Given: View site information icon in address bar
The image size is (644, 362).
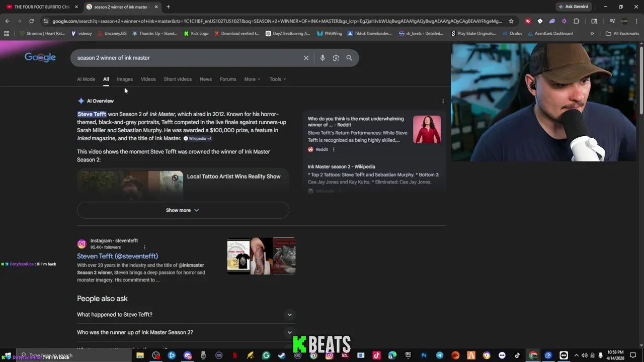Looking at the screenshot, I should (x=46, y=21).
